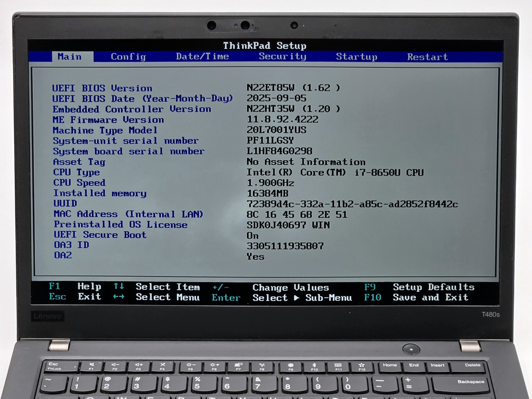
Task: Select the OA2 label
Action: pyautogui.click(x=63, y=255)
